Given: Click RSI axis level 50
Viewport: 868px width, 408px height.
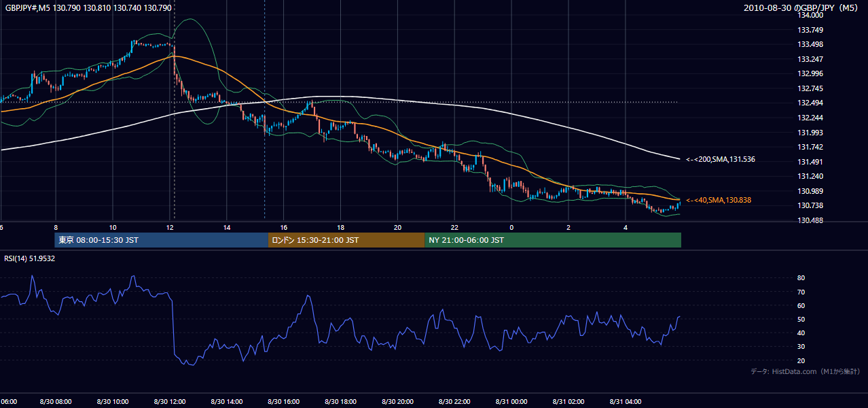Looking at the screenshot, I should pyautogui.click(x=801, y=320).
